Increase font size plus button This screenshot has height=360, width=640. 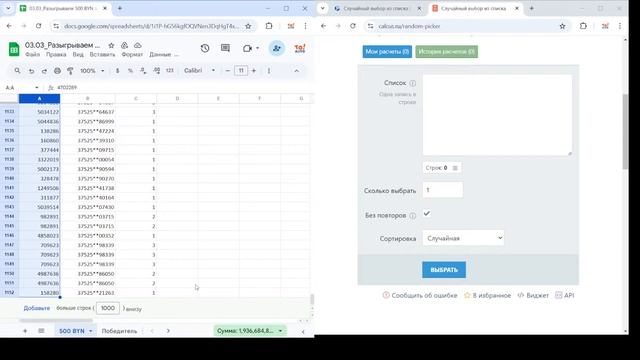coord(254,71)
